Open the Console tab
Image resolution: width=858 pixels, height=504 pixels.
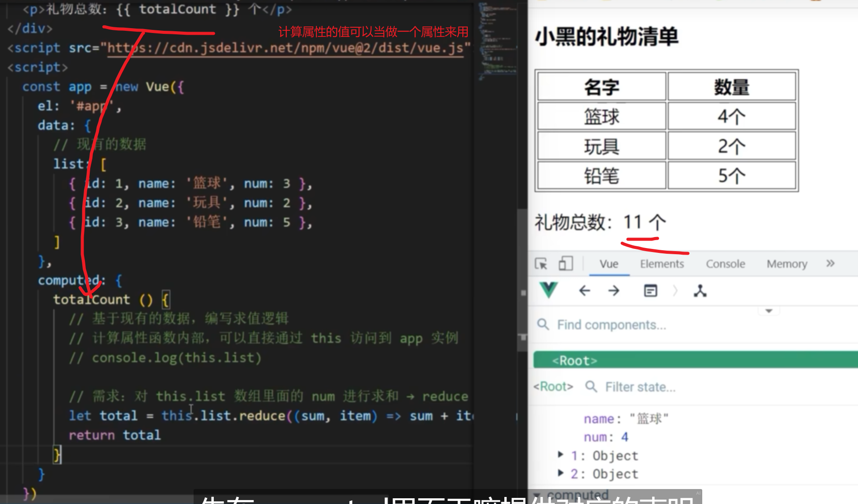(725, 264)
